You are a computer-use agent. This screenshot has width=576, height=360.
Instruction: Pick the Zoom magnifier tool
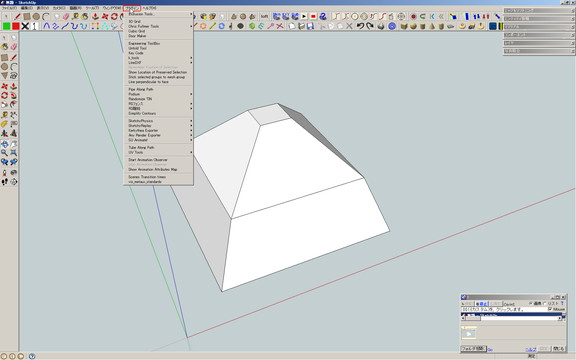(4, 153)
